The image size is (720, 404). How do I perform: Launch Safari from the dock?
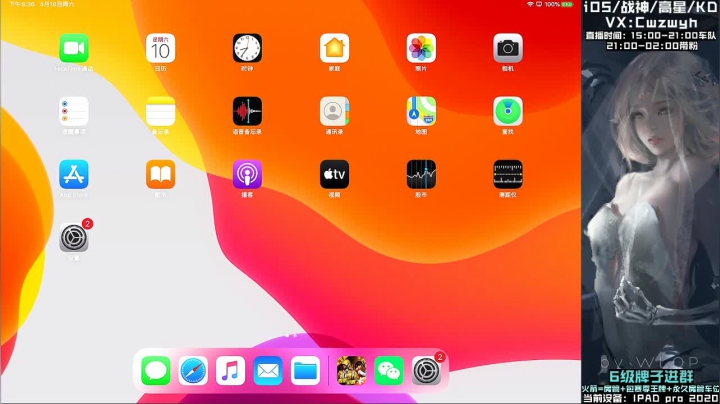193,370
